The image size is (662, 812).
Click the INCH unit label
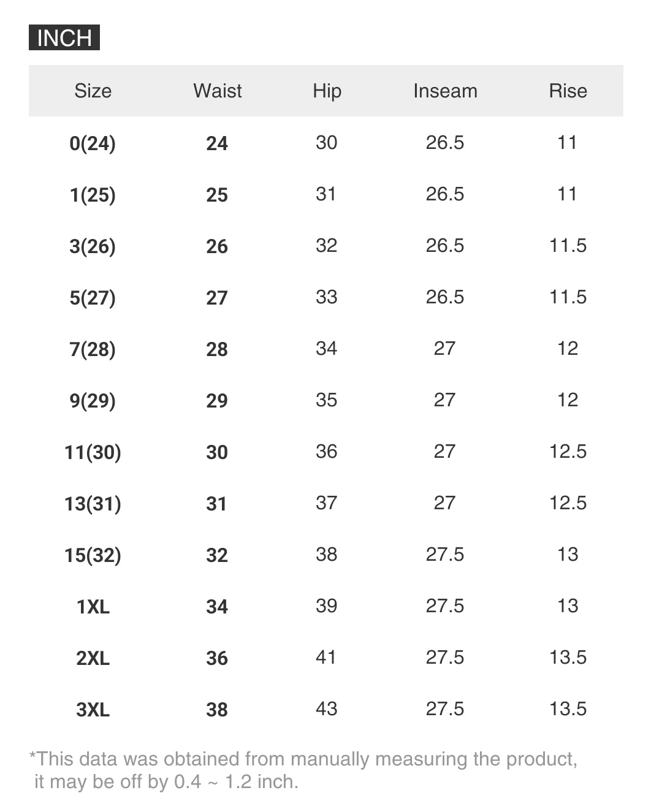point(64,38)
